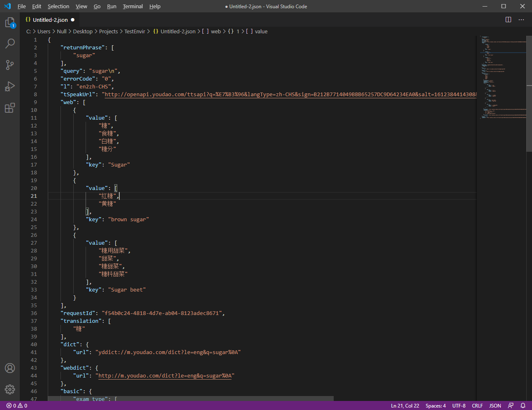This screenshot has height=410, width=532.
Task: Click the "黄糖" string on line 22
Action: (107, 204)
